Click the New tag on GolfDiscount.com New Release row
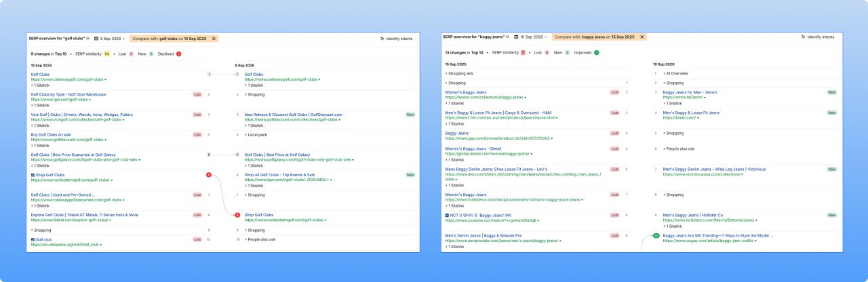868x282 pixels. point(410,115)
